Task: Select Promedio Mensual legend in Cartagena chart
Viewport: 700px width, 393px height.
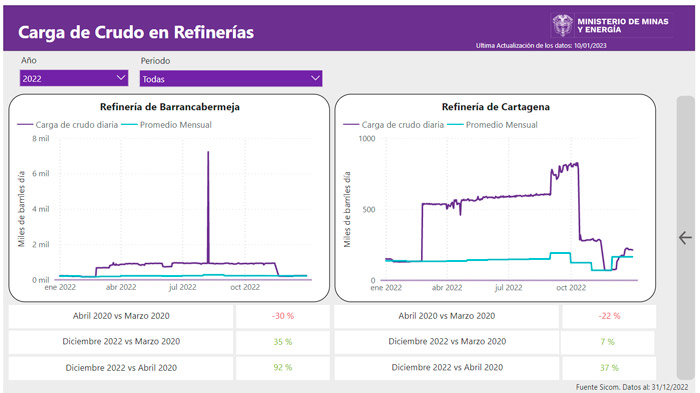Action: pyautogui.click(x=492, y=125)
